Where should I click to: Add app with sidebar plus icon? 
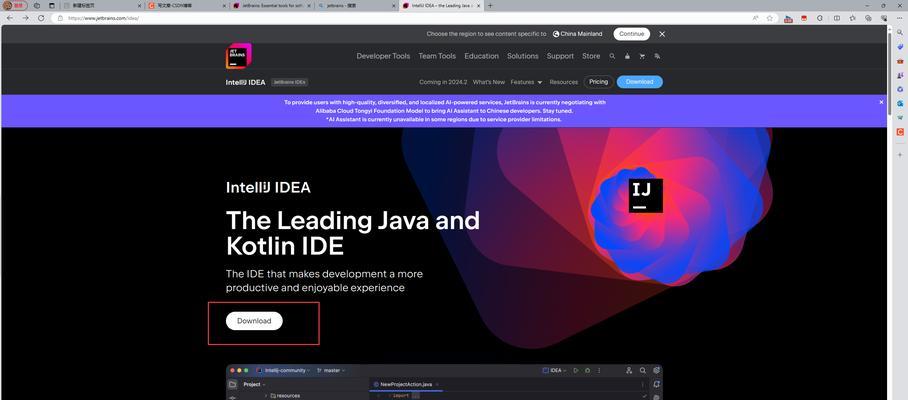pos(900,155)
